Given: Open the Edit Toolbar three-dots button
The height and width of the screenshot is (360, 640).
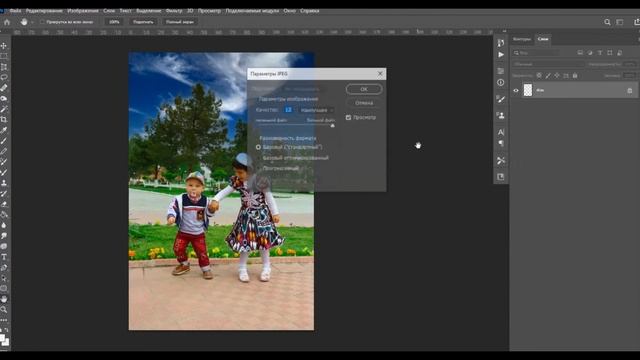Looking at the screenshot, I should (x=4, y=320).
